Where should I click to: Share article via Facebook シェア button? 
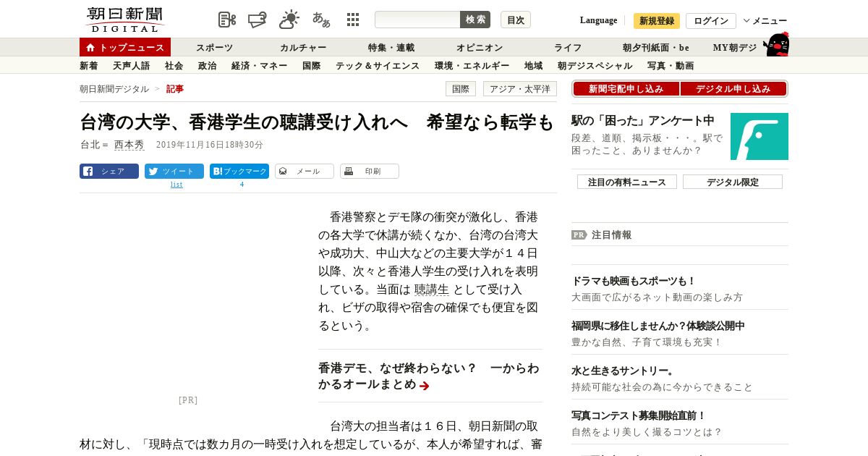click(109, 172)
